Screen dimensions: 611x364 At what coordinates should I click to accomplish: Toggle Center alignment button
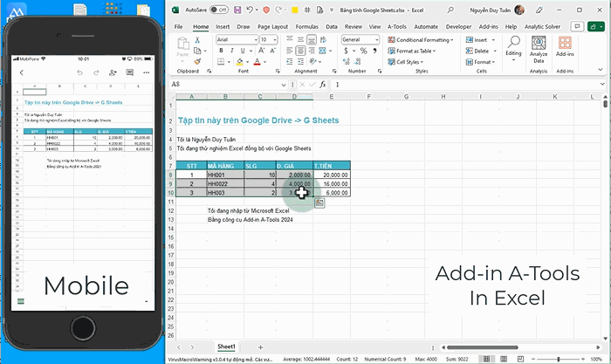(300, 51)
